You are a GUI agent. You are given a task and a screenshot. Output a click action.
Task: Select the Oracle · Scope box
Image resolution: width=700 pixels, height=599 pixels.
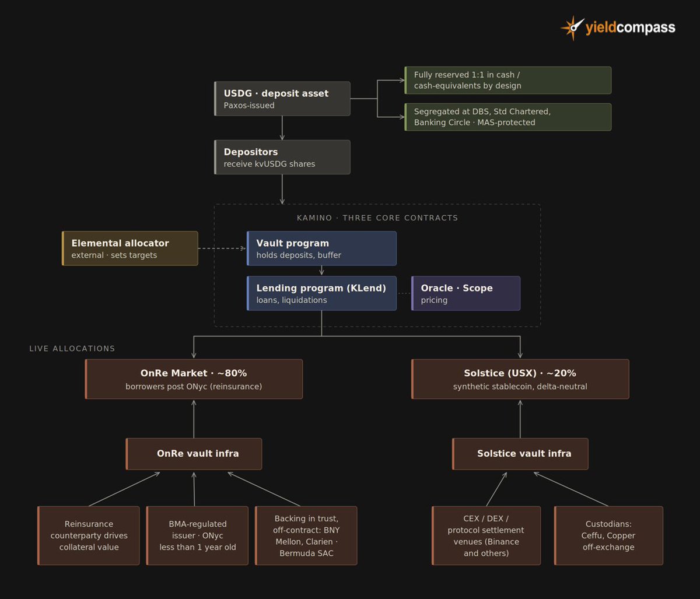466,293
